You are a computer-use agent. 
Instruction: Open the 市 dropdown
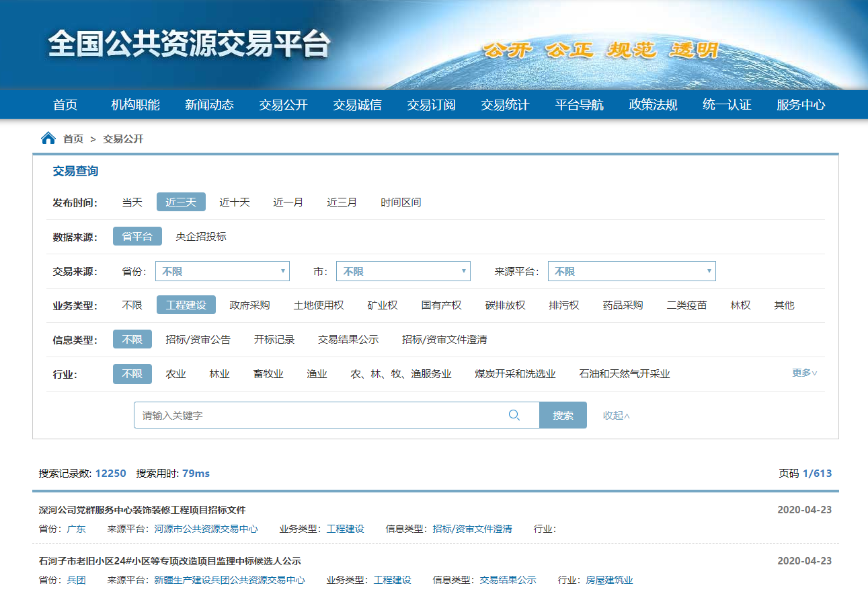403,271
